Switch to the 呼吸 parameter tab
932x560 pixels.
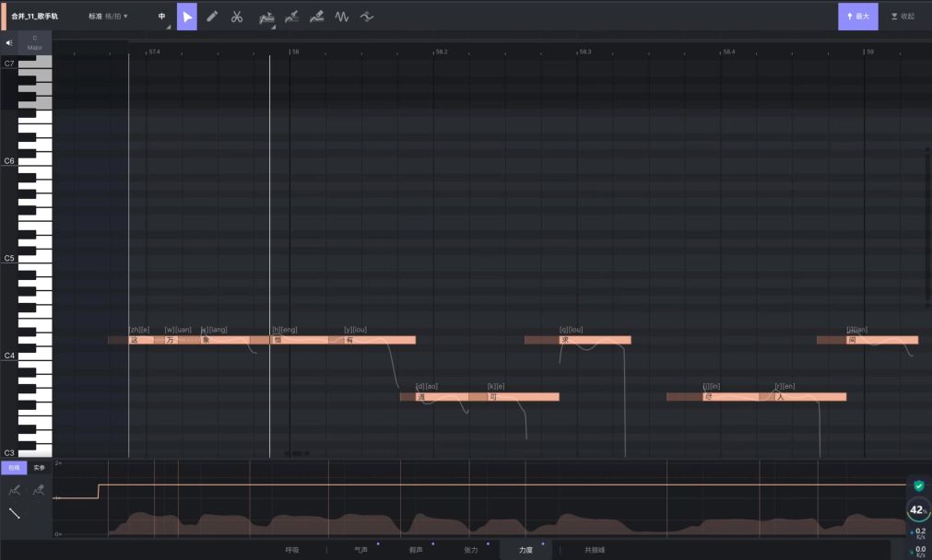tap(292, 550)
